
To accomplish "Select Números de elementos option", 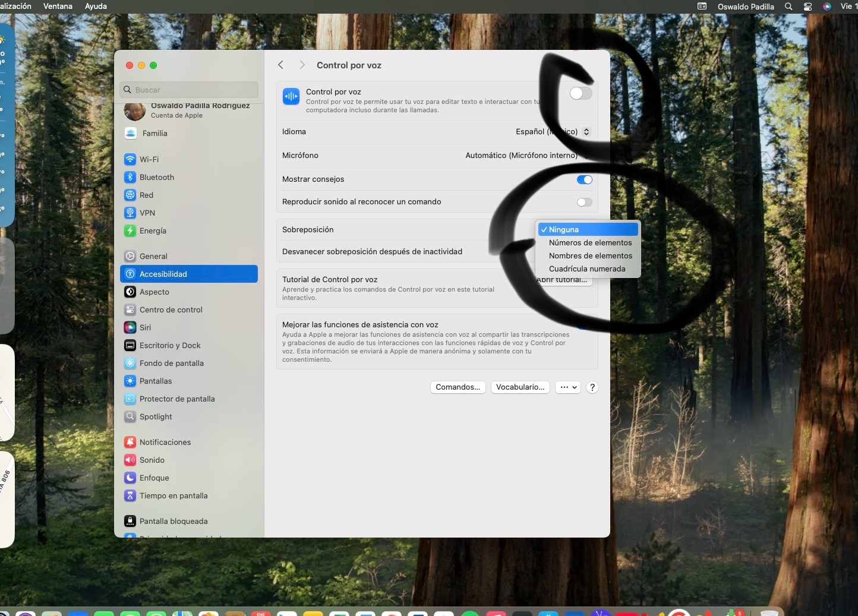I will point(590,242).
